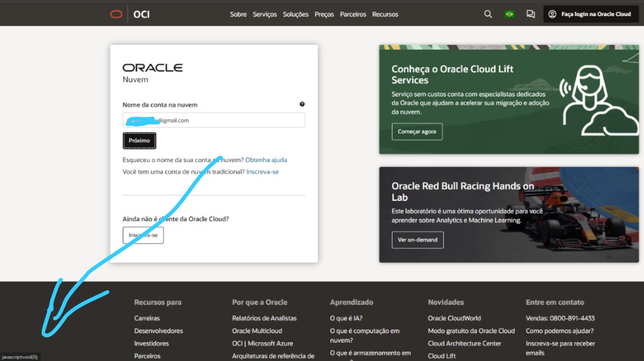Image resolution: width=644 pixels, height=361 pixels.
Task: Click Começar agora in Cloud Lift card
Action: click(x=417, y=131)
